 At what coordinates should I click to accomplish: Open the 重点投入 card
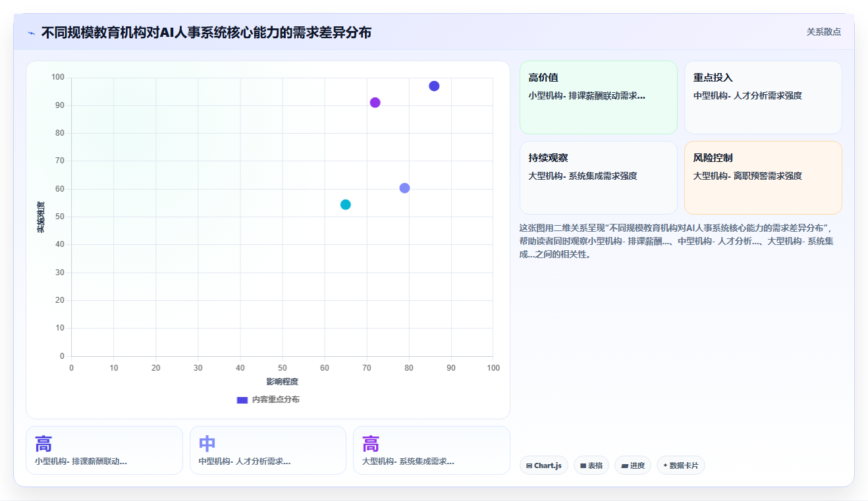pos(763,97)
